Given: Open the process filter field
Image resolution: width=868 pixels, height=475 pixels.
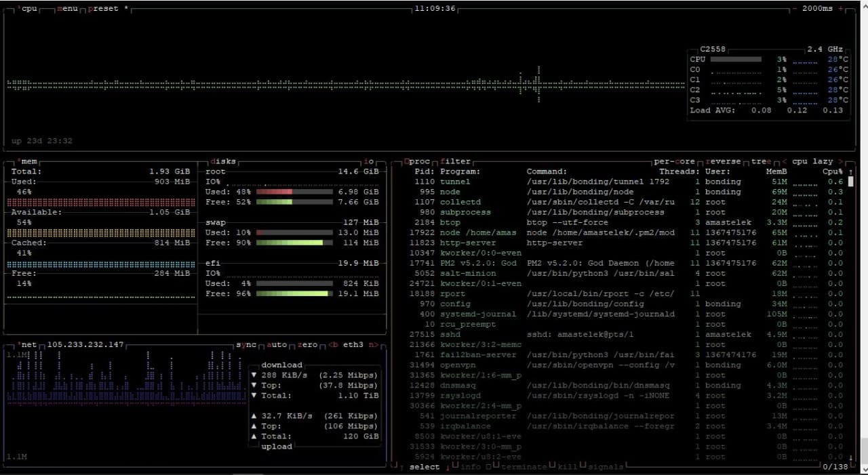Looking at the screenshot, I should tap(455, 161).
